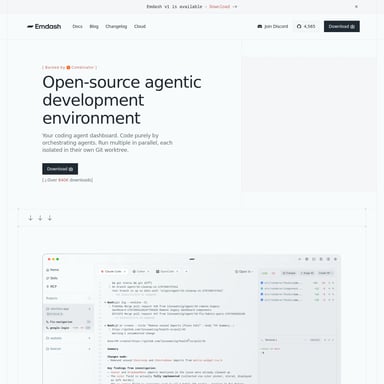Open the Docs navigation link
The height and width of the screenshot is (384, 384).
tap(77, 26)
